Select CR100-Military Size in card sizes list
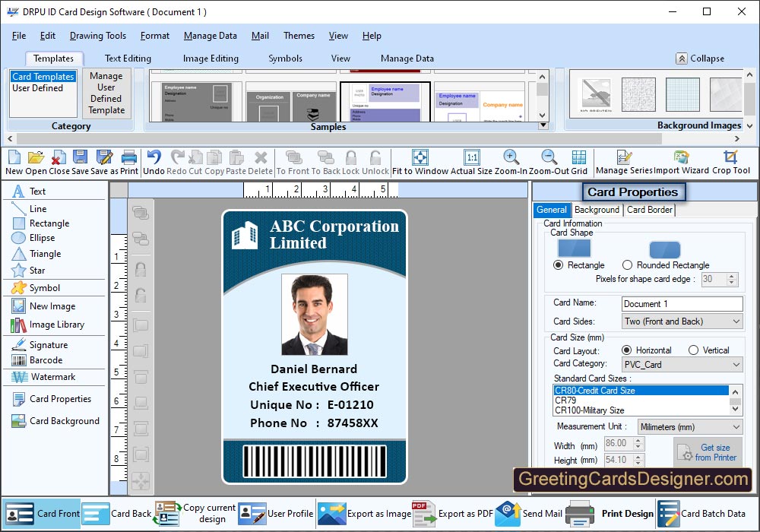 [x=590, y=410]
